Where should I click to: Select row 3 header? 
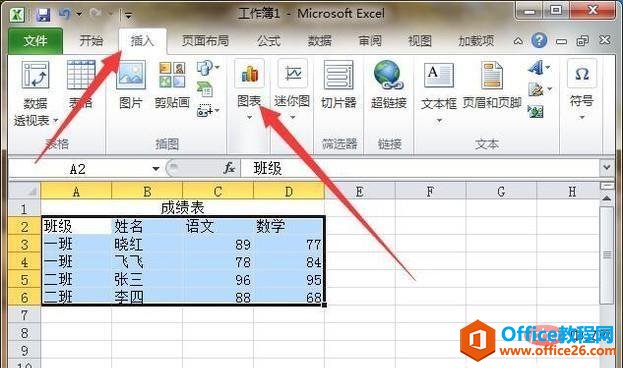(25, 244)
